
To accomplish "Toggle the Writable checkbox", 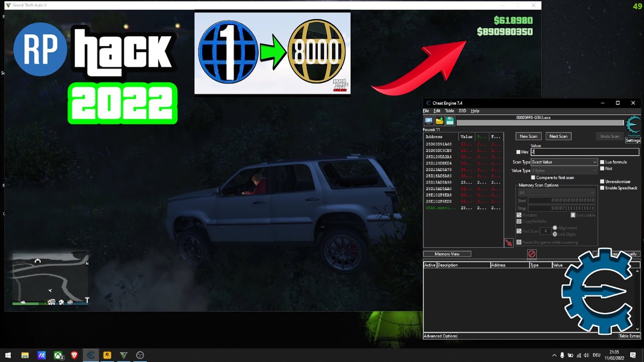I will 519,215.
